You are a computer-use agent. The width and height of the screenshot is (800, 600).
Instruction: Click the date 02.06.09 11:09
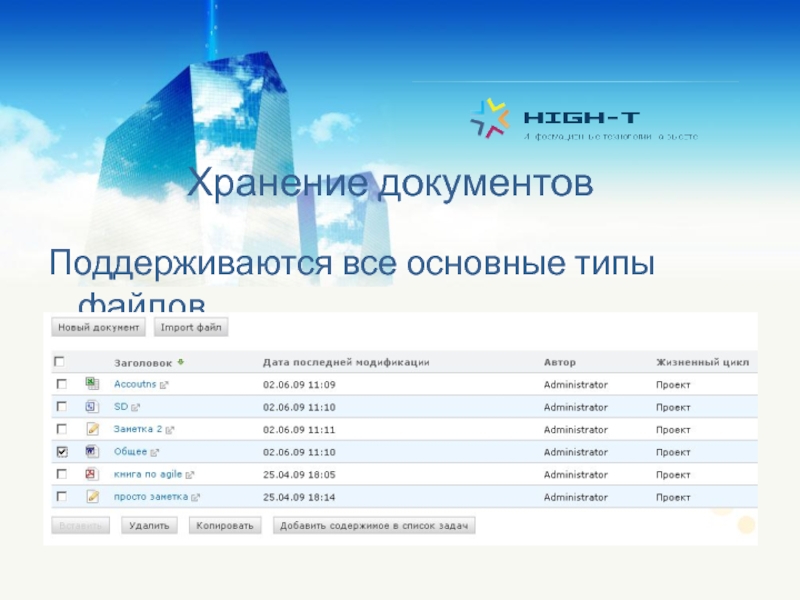pyautogui.click(x=299, y=385)
